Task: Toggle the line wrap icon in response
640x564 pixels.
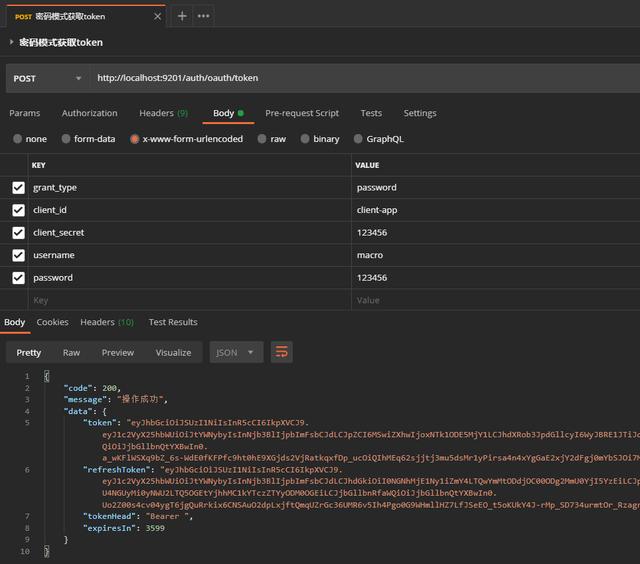Action: (x=282, y=352)
